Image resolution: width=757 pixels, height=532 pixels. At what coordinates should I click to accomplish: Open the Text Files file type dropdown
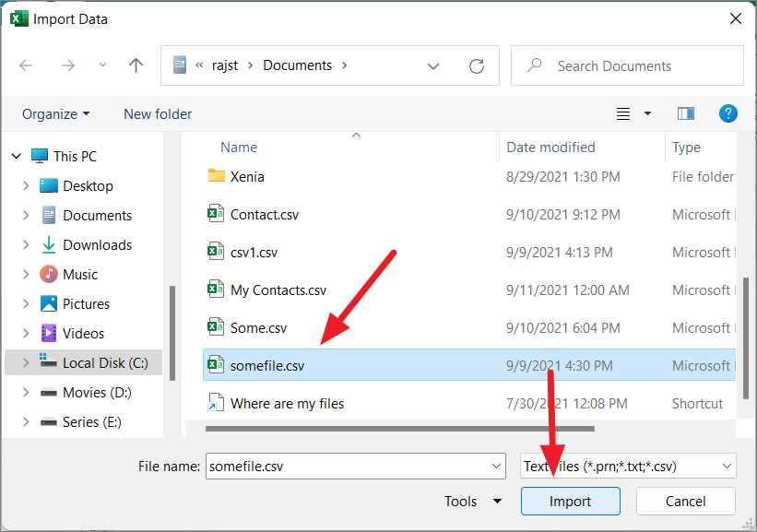point(725,466)
